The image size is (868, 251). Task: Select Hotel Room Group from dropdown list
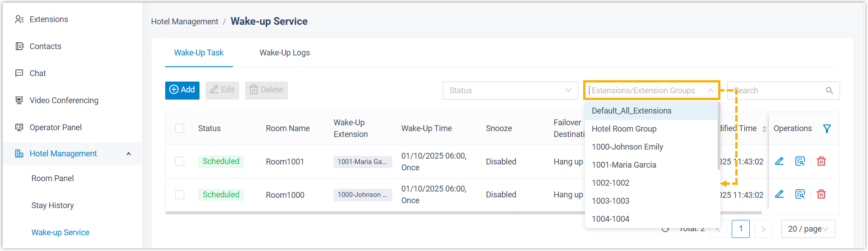tap(624, 129)
